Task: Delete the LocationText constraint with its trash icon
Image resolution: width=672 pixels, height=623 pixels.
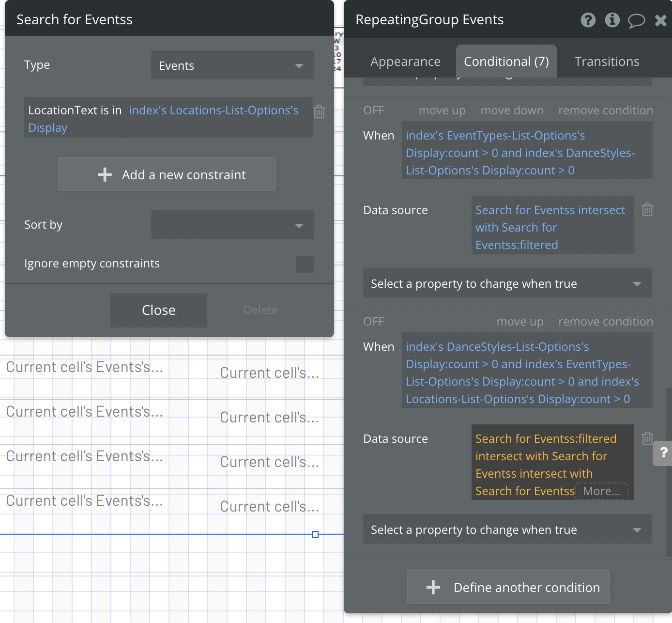Action: [320, 112]
